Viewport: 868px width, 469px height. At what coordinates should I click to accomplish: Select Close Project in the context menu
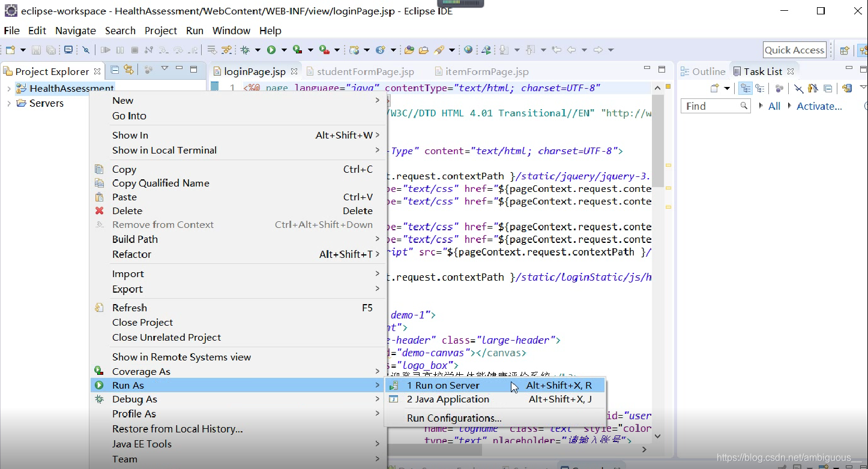[x=239, y=323]
